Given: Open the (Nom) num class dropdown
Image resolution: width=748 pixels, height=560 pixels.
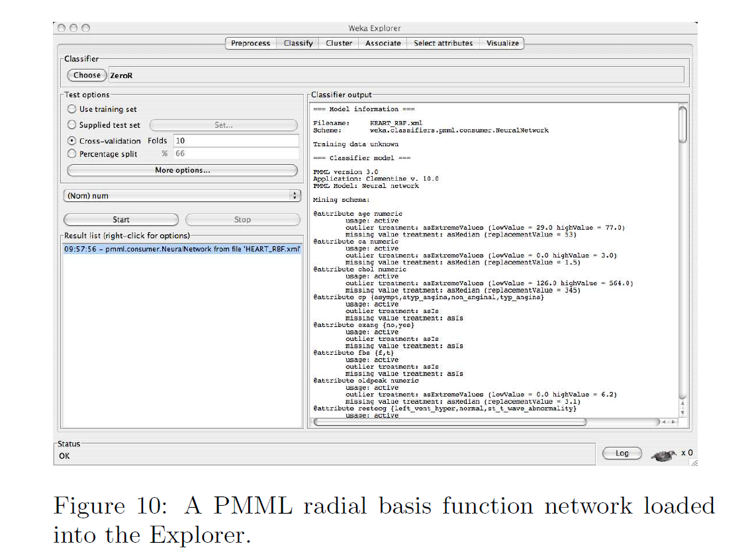Looking at the screenshot, I should [182, 195].
